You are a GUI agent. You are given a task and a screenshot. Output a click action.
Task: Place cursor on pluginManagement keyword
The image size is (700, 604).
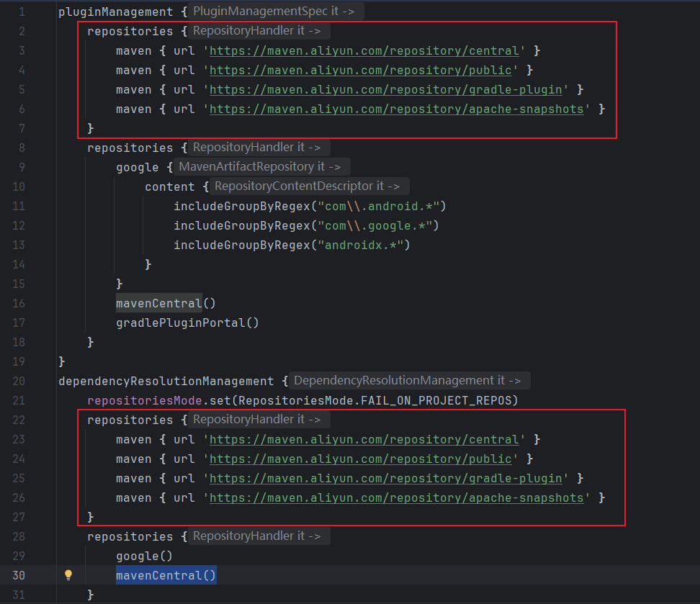pyautogui.click(x=116, y=12)
